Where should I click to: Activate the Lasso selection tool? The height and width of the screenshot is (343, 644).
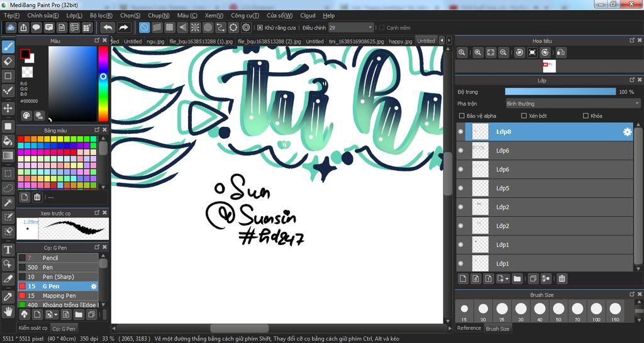tap(8, 188)
